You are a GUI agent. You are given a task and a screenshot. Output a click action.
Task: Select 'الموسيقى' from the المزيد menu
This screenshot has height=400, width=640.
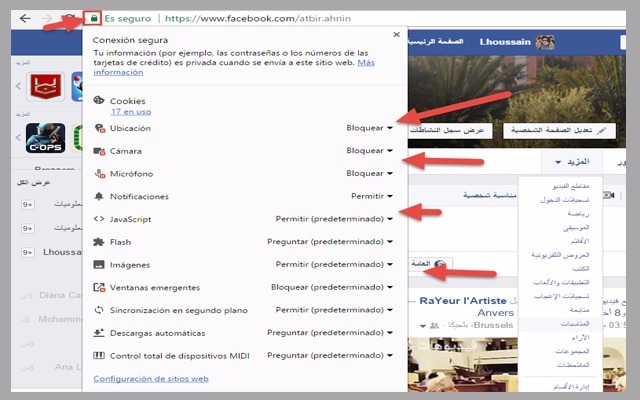(573, 227)
